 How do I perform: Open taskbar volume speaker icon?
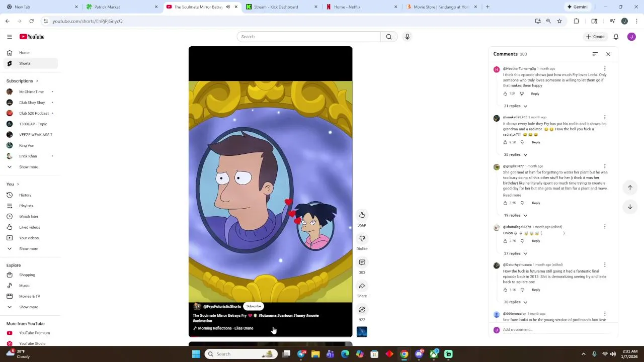point(613,354)
